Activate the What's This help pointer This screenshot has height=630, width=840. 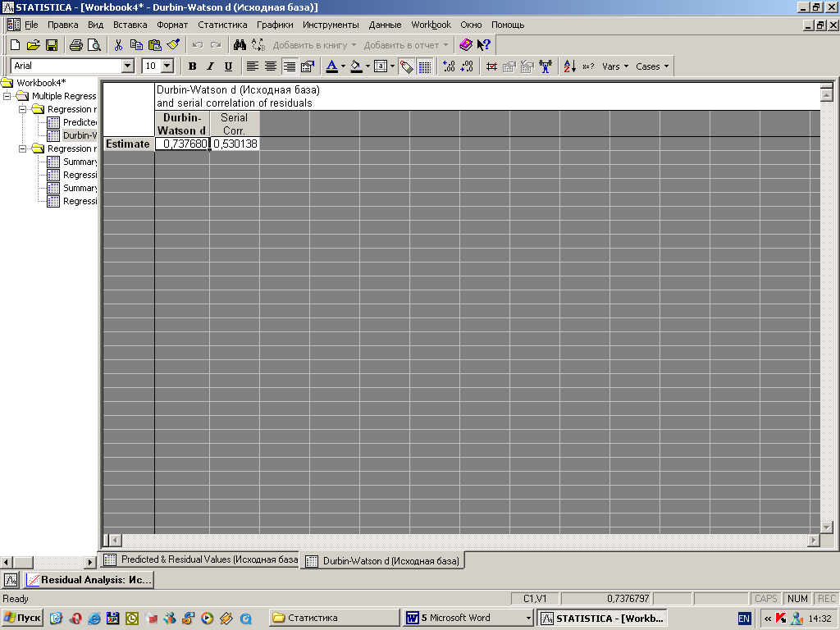(484, 45)
